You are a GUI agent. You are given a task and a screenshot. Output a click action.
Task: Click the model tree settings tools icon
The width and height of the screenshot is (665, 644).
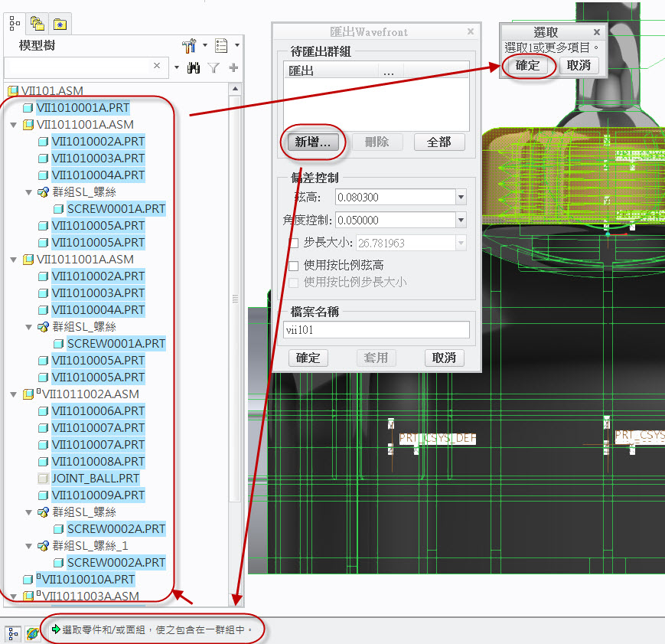(x=189, y=46)
